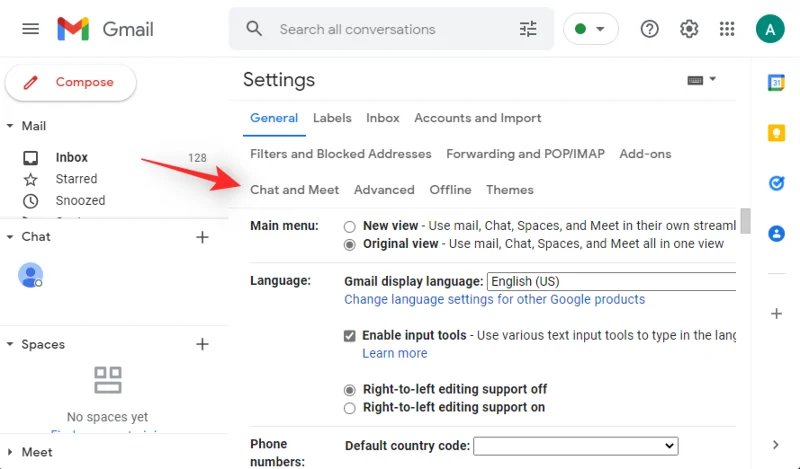Open Google Tasks side panel icon
800x469 pixels.
[x=777, y=183]
